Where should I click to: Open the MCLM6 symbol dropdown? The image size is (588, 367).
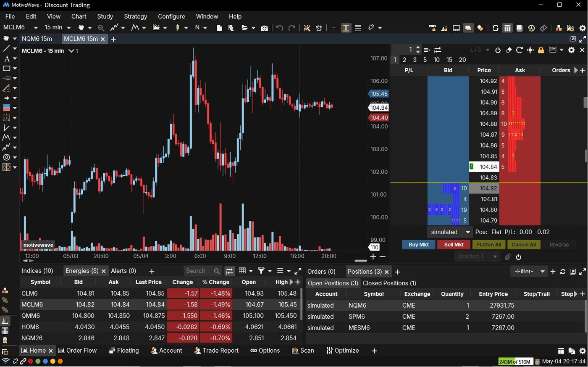[36, 28]
